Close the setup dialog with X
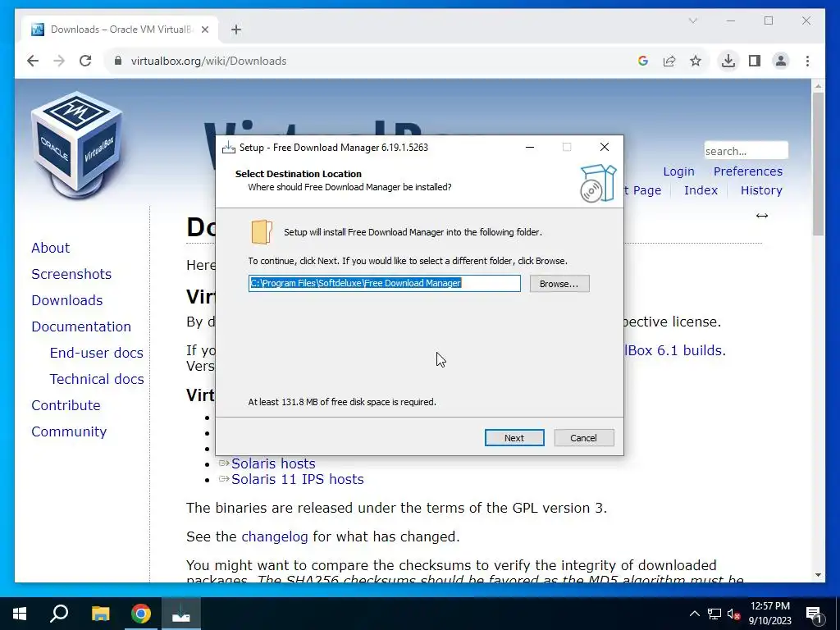The height and width of the screenshot is (630, 840). point(605,148)
